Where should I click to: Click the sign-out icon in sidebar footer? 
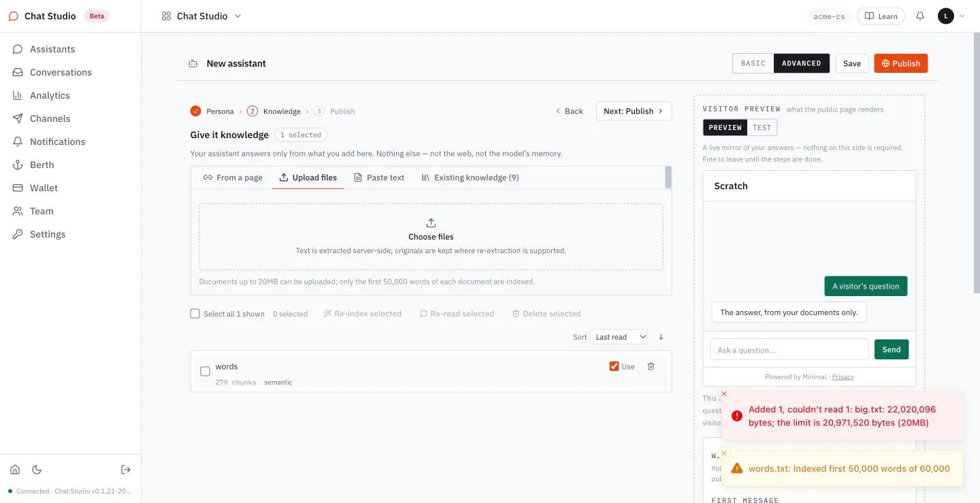(125, 470)
